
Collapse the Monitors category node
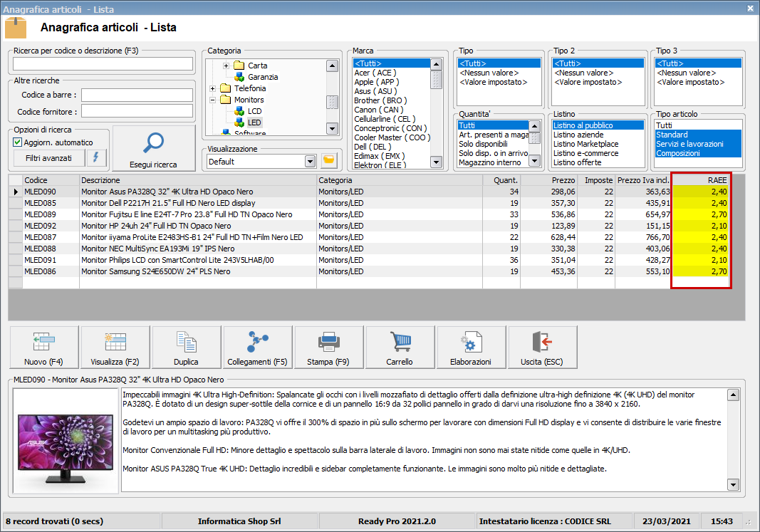pos(212,100)
